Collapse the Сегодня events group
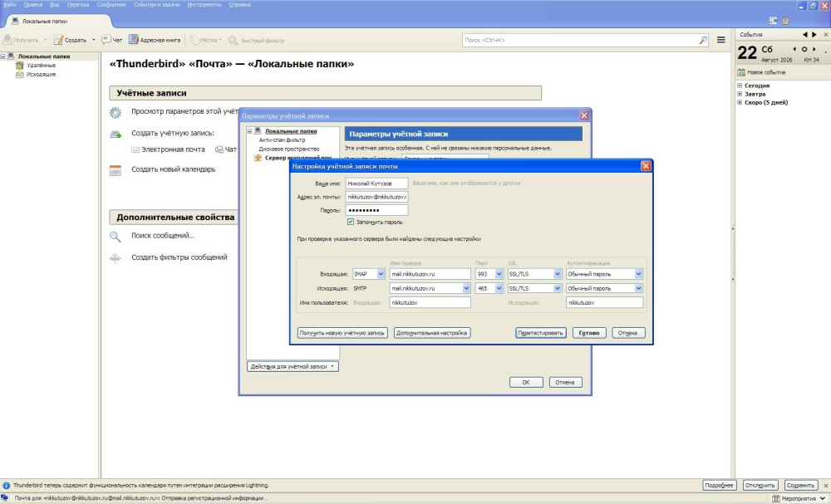Screen dimensions: 831x504 pyautogui.click(x=740, y=86)
